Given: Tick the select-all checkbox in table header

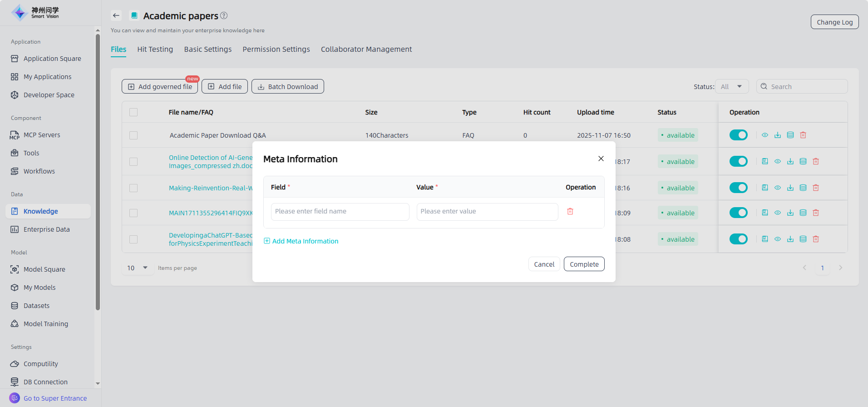Looking at the screenshot, I should (x=133, y=112).
